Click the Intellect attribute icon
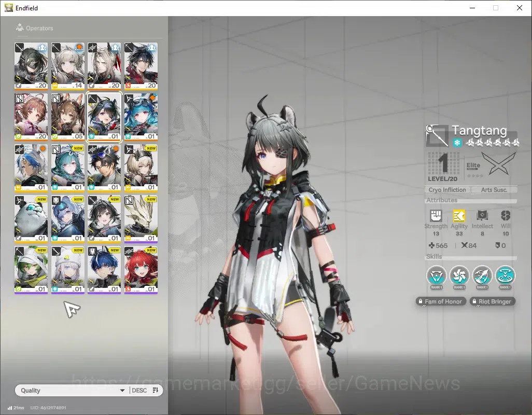This screenshot has height=415, width=532. coord(482,216)
